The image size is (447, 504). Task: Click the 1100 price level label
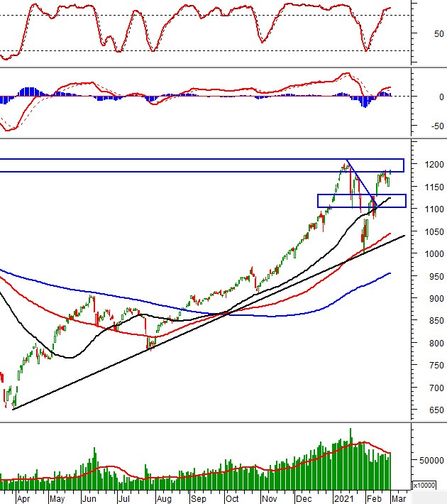(x=434, y=209)
